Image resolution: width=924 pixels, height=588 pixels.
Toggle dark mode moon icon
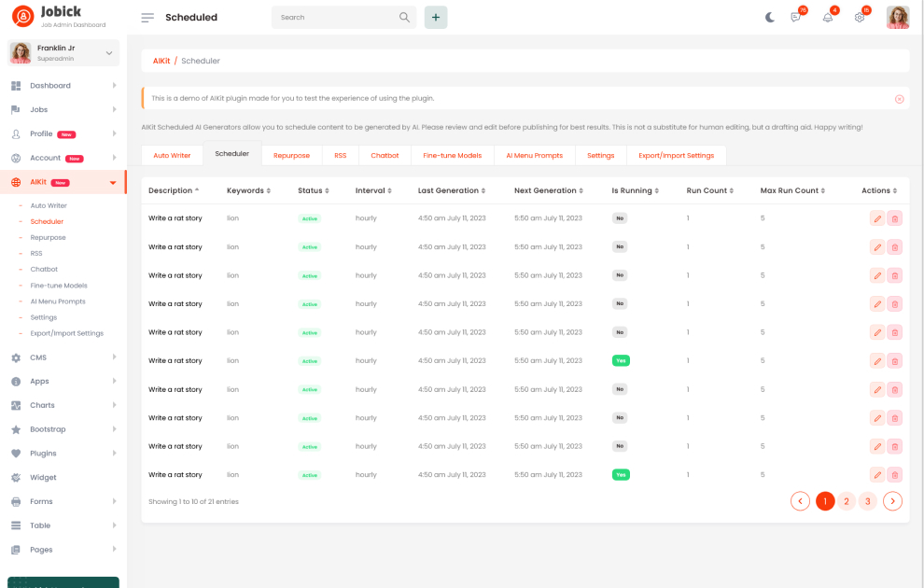pyautogui.click(x=770, y=17)
